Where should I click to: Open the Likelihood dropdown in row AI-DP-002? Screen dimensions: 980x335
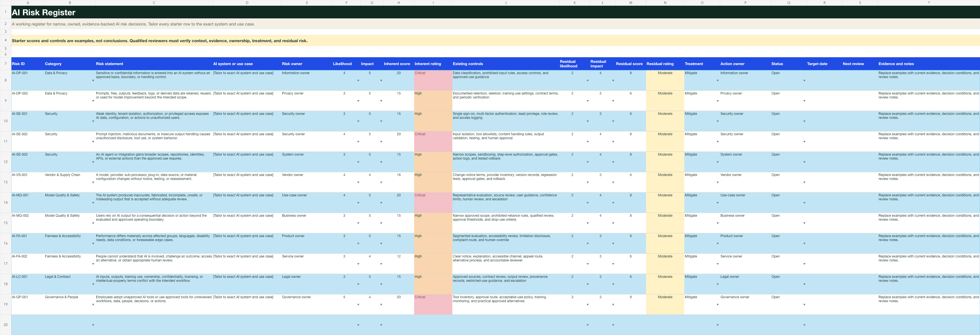358,101
